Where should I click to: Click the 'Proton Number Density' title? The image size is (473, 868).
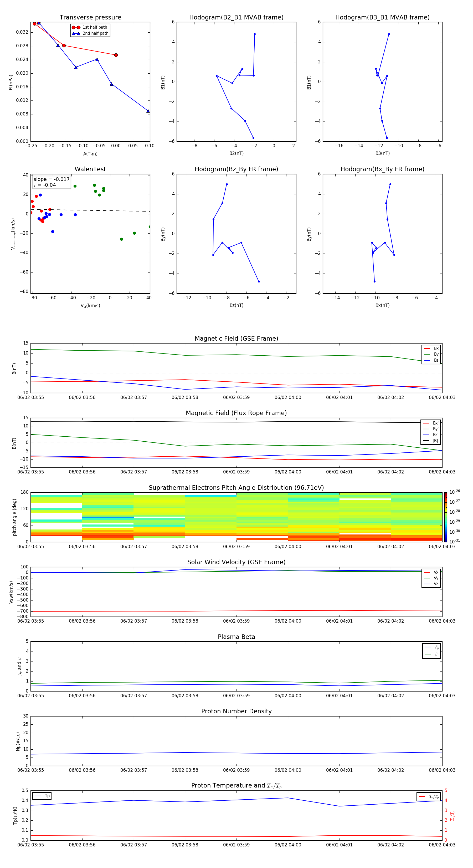[x=236, y=711]
